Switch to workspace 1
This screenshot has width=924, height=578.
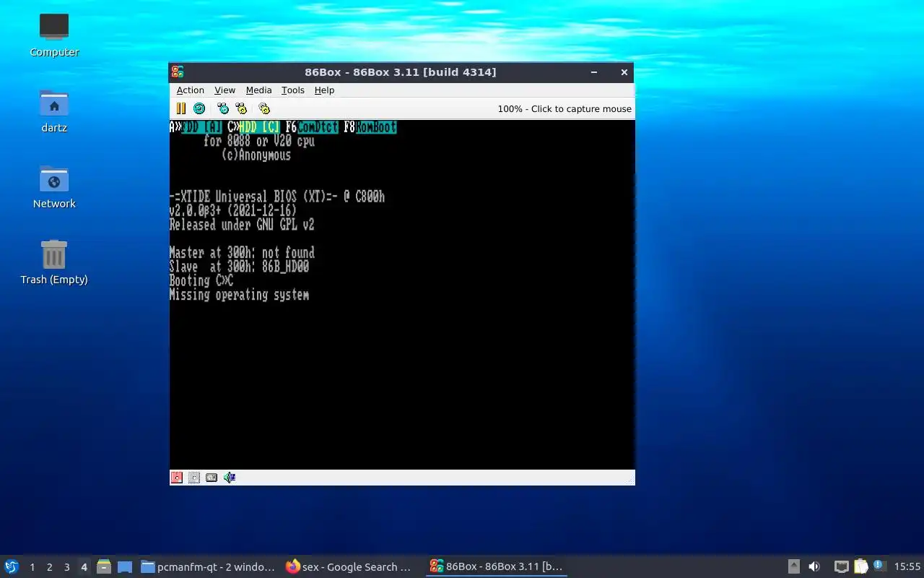pyautogui.click(x=32, y=567)
